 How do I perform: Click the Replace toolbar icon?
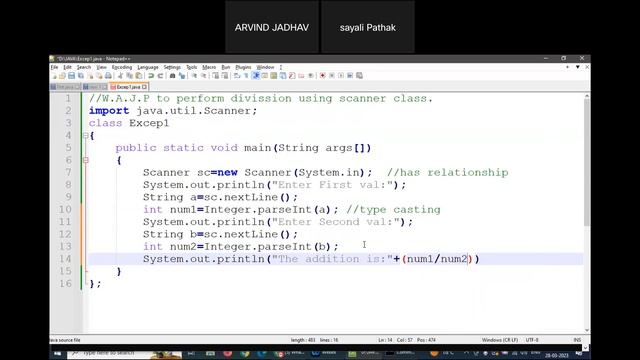point(182,76)
